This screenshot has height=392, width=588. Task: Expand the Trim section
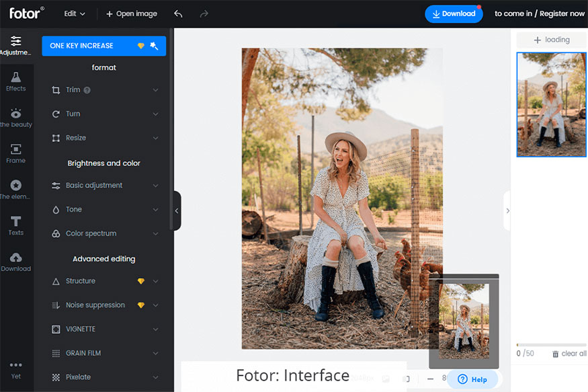(155, 90)
